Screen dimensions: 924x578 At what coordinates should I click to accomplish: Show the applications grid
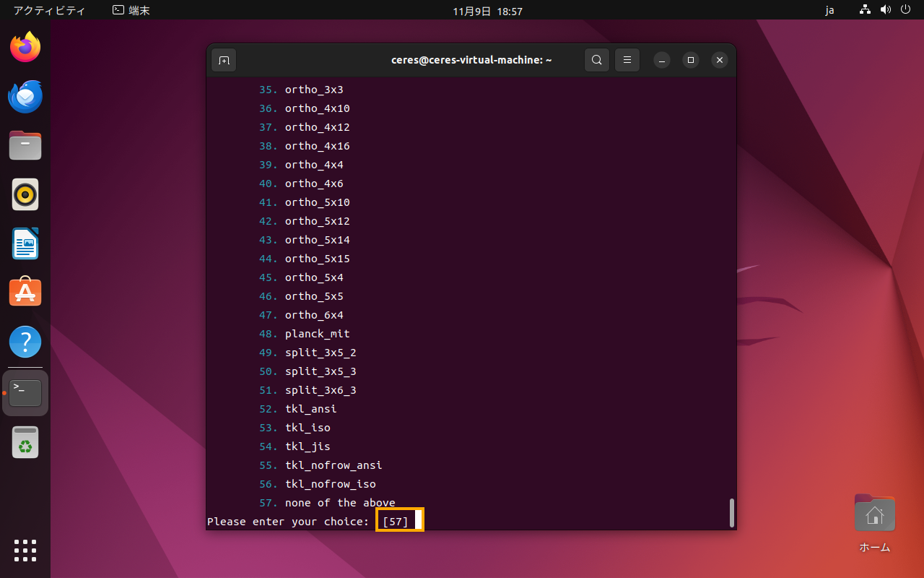25,550
